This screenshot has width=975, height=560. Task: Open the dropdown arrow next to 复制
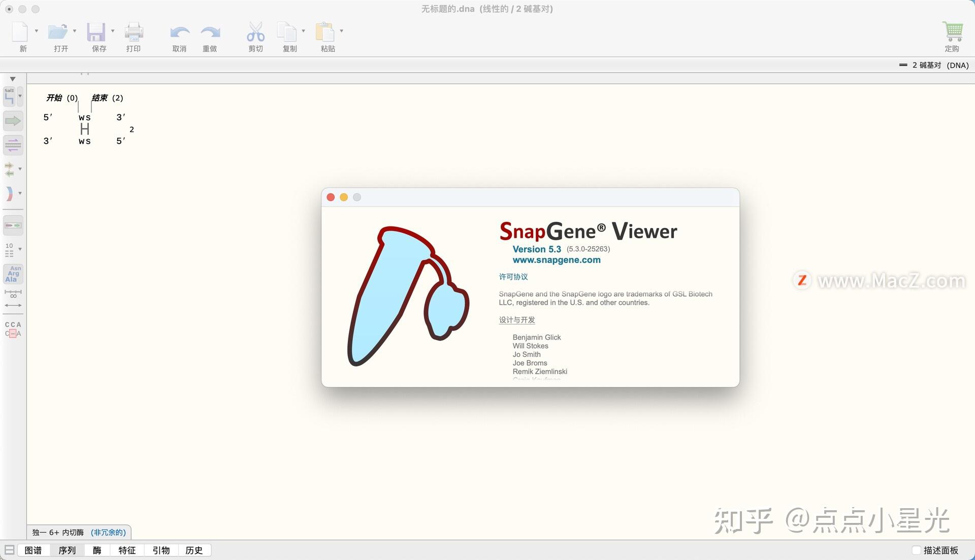coord(304,31)
